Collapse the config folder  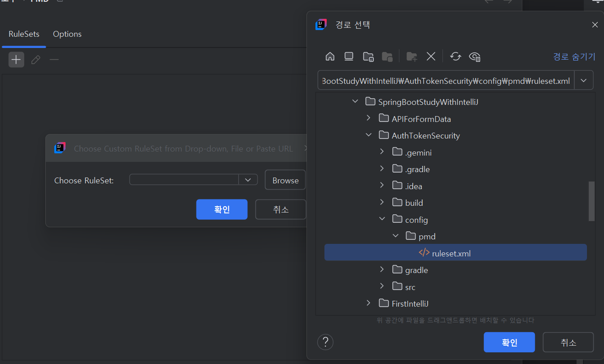[x=382, y=219]
